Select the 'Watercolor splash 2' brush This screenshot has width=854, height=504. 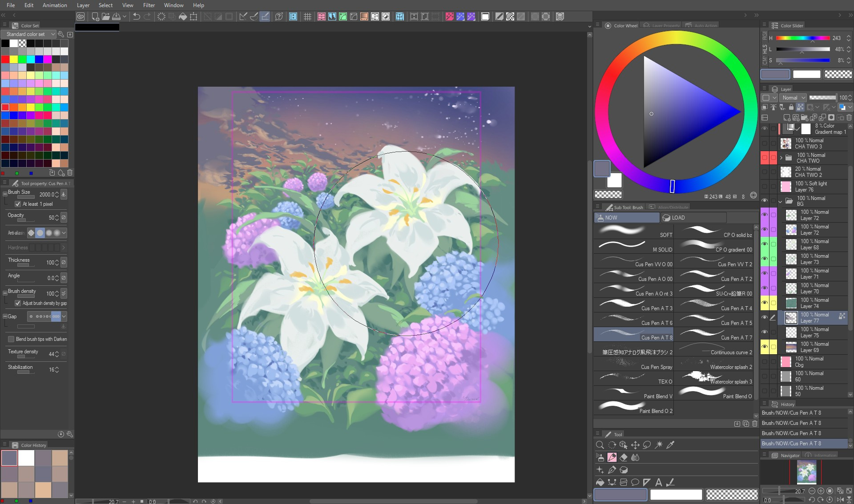pyautogui.click(x=714, y=364)
